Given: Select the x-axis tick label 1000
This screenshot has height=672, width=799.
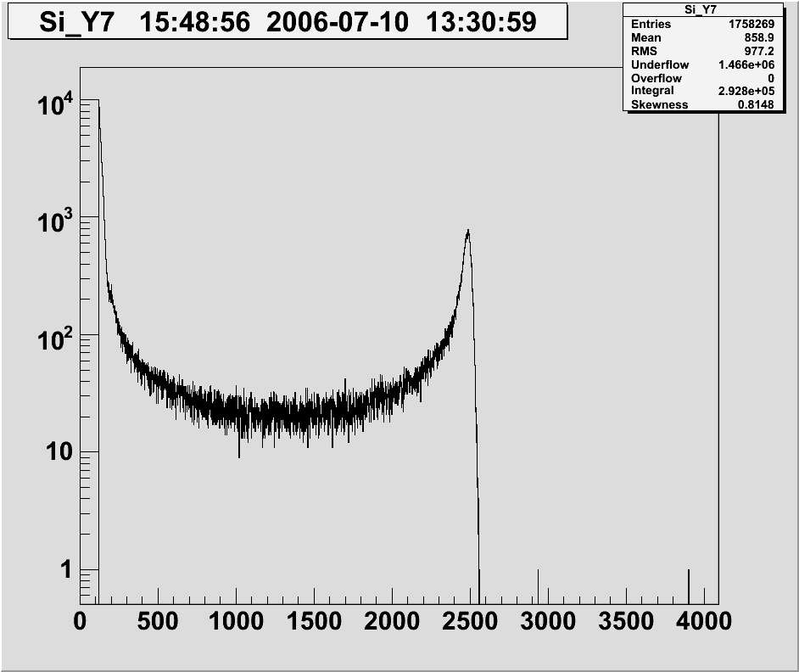Looking at the screenshot, I should coord(236,622).
